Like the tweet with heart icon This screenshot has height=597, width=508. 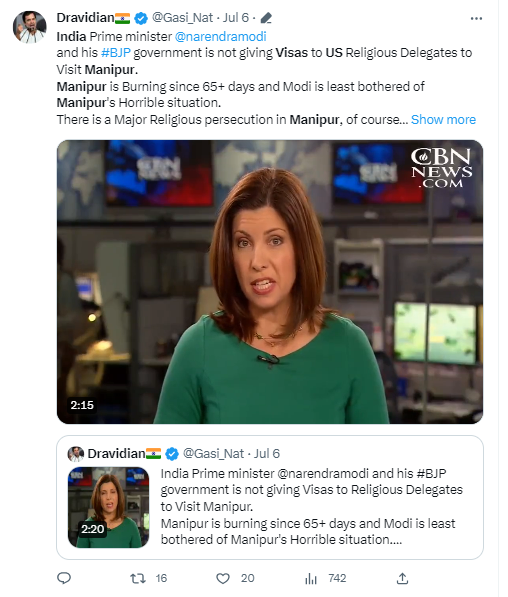pyautogui.click(x=223, y=579)
